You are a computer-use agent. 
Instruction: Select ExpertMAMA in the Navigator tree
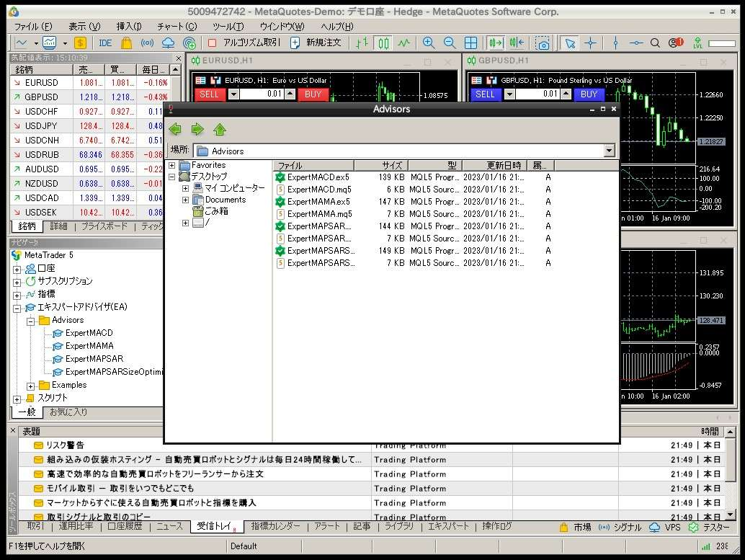[x=89, y=346]
